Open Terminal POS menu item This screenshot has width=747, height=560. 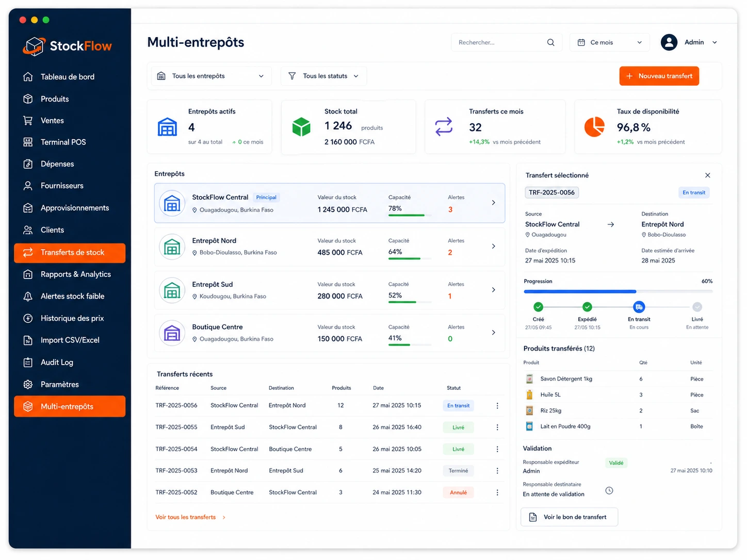(70, 142)
